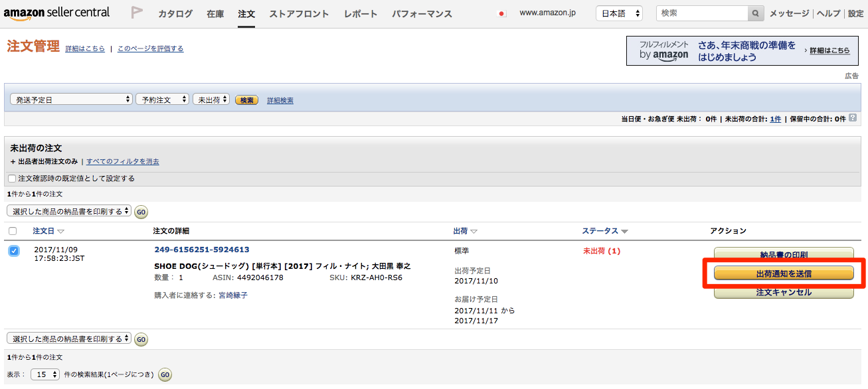Click the 未出荷の合計 1件 link
Viewport: 868px width, 389px height.
(775, 119)
